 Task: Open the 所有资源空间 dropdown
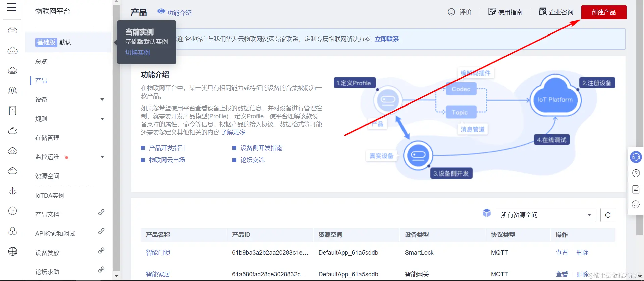(546, 215)
